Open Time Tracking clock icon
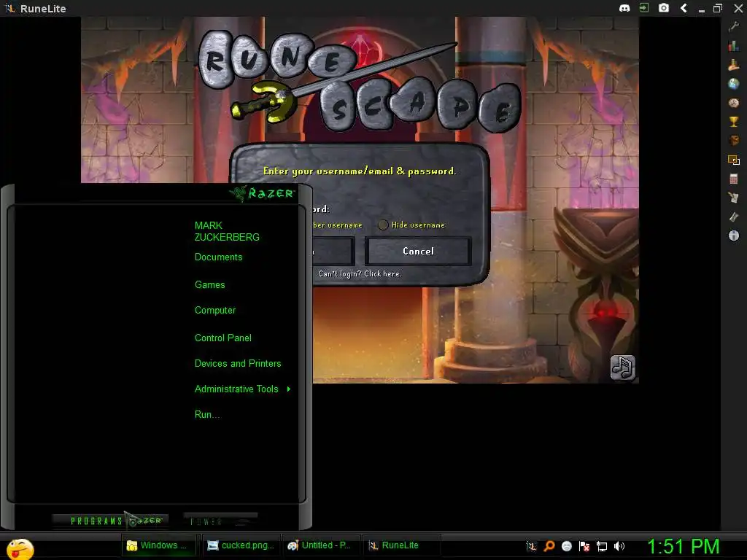Screen dimensions: 747x560 [734, 103]
